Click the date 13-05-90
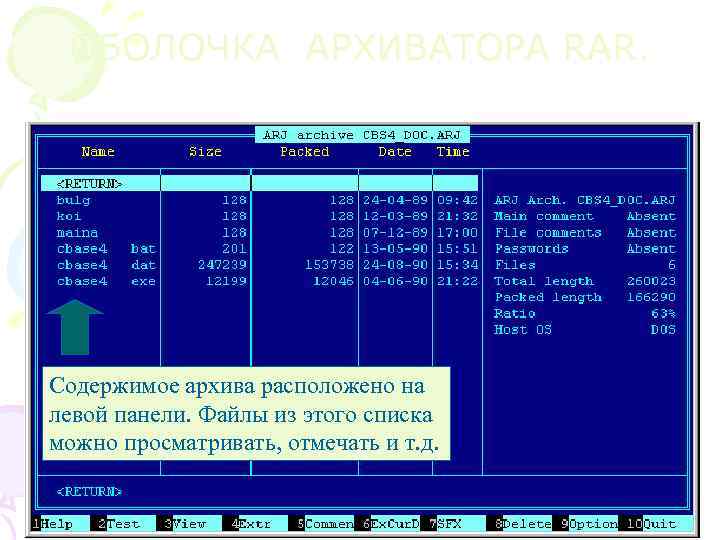 (395, 249)
